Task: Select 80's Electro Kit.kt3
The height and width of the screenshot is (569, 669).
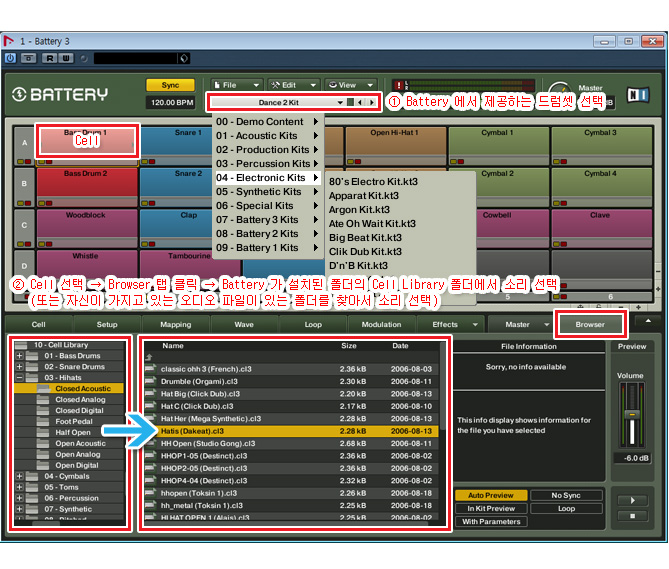Action: click(x=373, y=182)
